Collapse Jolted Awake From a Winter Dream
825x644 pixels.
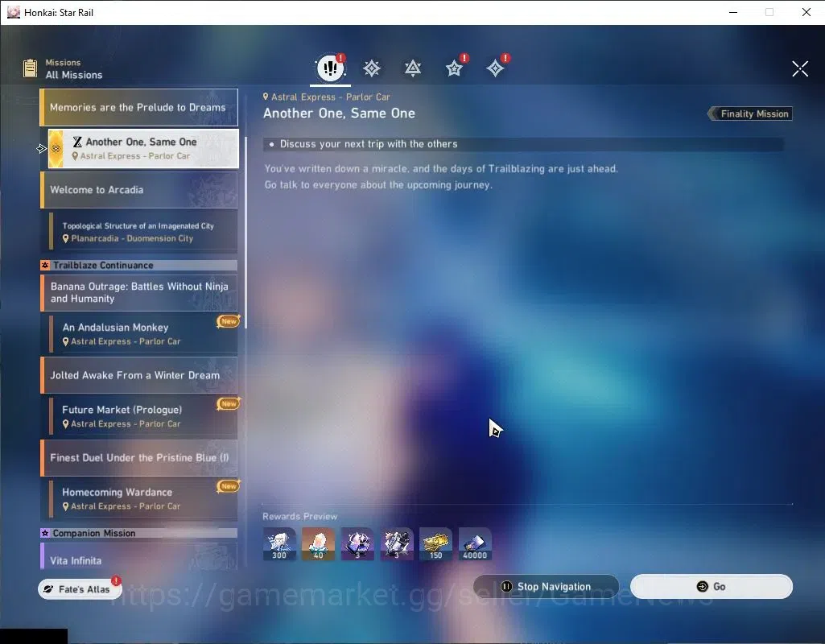(139, 375)
